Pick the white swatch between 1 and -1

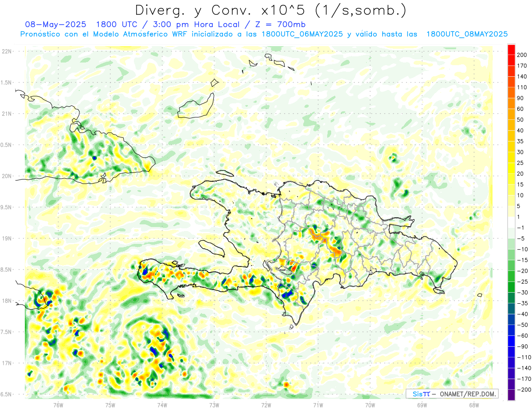511,223
